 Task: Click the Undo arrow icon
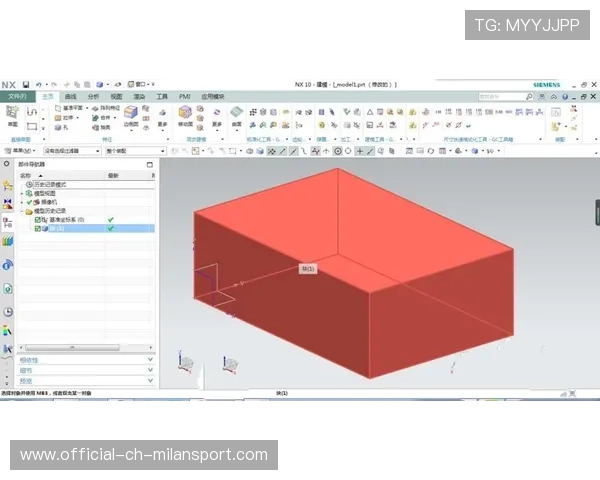(39, 85)
